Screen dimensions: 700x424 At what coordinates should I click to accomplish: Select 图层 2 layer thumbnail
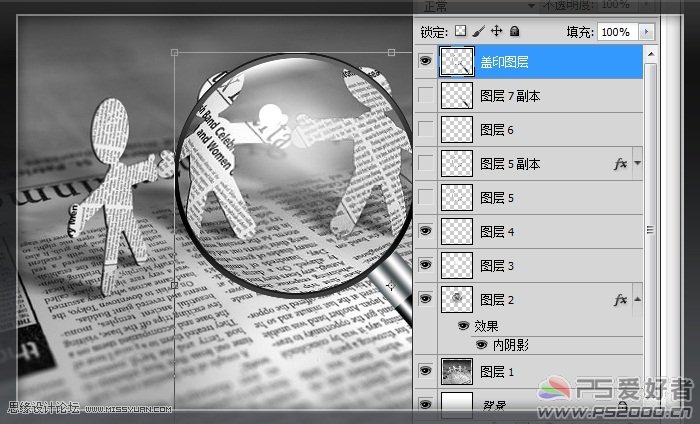click(x=457, y=299)
